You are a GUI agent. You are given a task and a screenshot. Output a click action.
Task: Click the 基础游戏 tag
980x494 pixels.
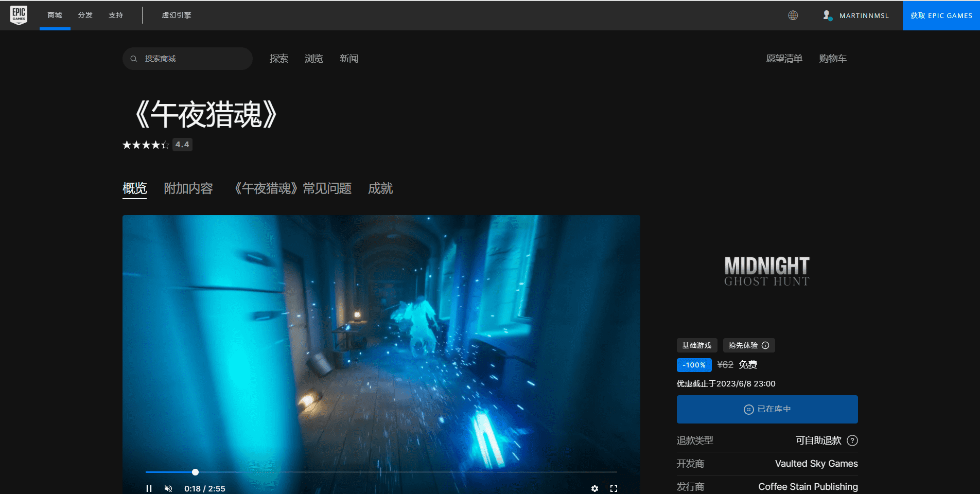[697, 345]
